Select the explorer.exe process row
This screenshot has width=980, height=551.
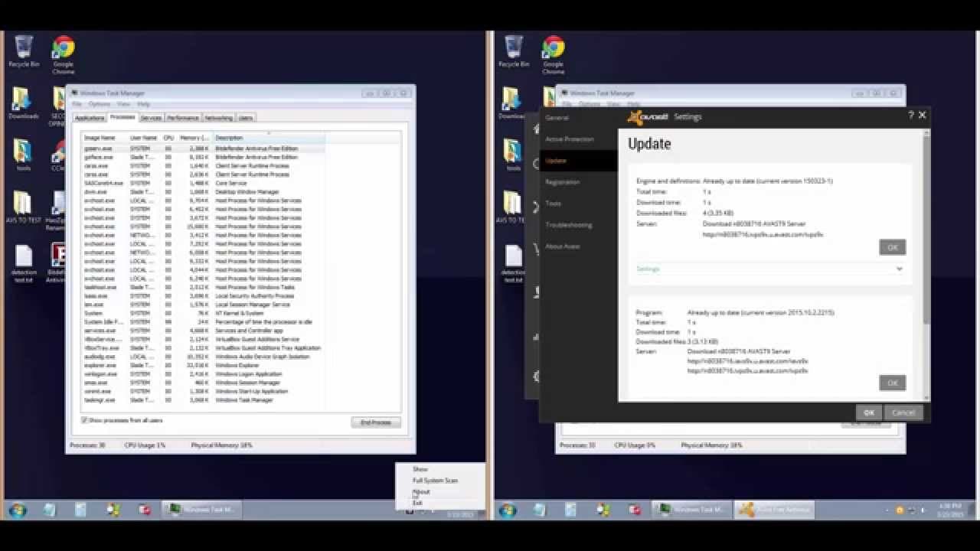tap(204, 365)
